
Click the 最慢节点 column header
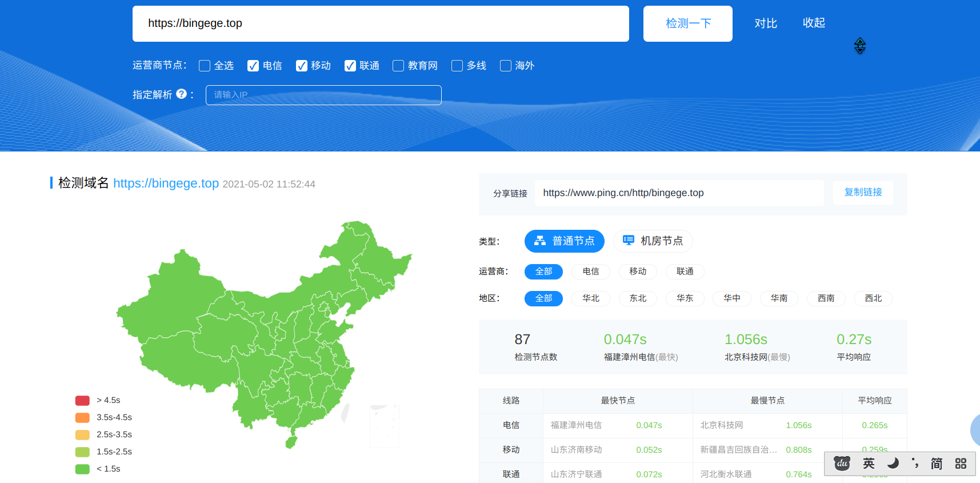pos(767,401)
